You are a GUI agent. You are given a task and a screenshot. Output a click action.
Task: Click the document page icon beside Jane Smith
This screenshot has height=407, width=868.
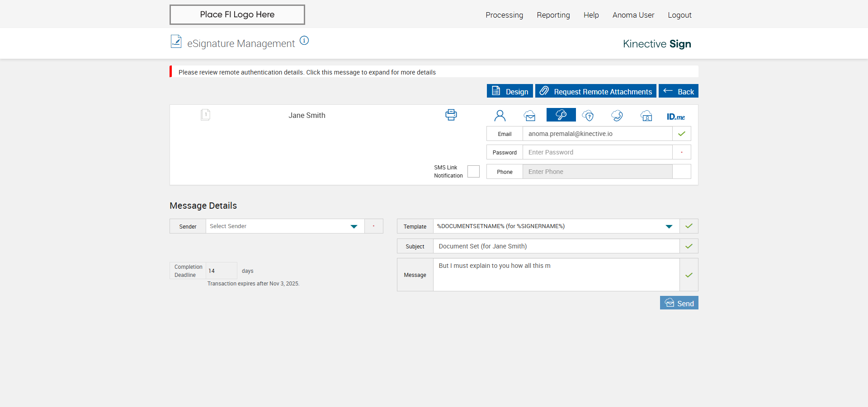click(x=205, y=115)
